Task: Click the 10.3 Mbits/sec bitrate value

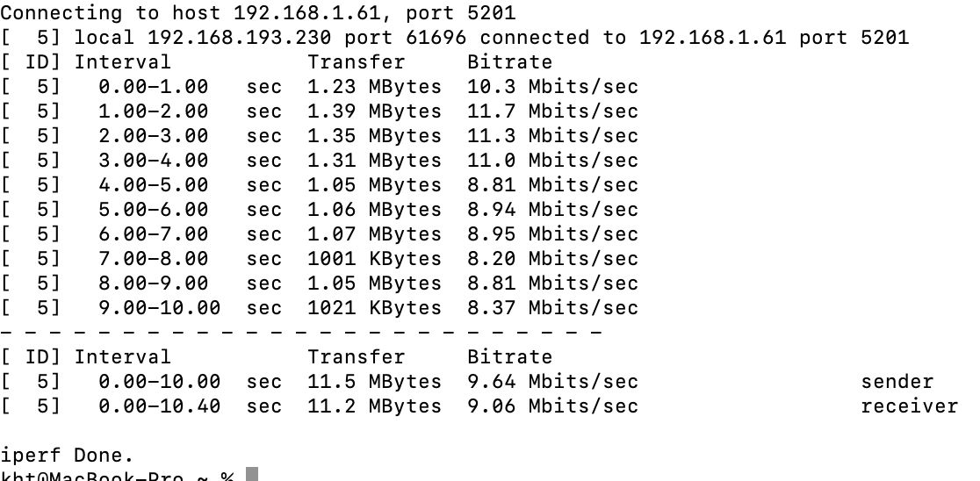Action: point(552,86)
